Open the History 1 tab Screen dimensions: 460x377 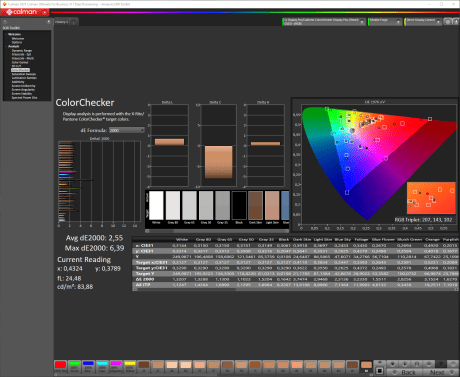pos(61,22)
